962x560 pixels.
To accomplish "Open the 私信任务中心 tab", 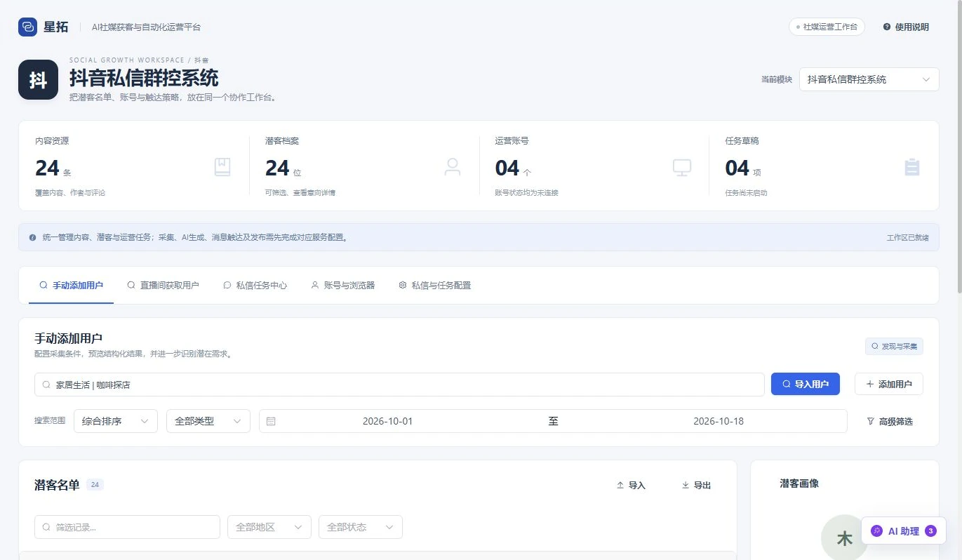I will pyautogui.click(x=255, y=285).
